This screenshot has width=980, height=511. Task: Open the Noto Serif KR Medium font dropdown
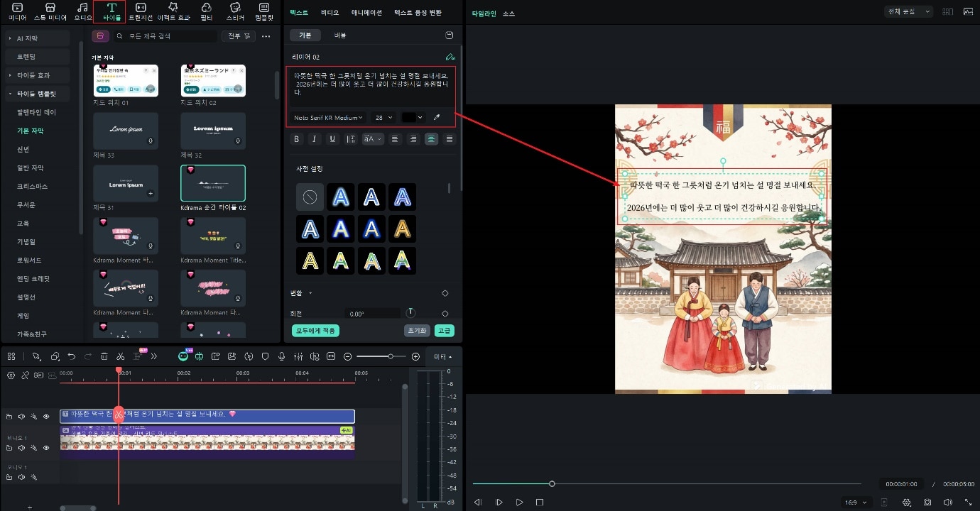pos(328,118)
